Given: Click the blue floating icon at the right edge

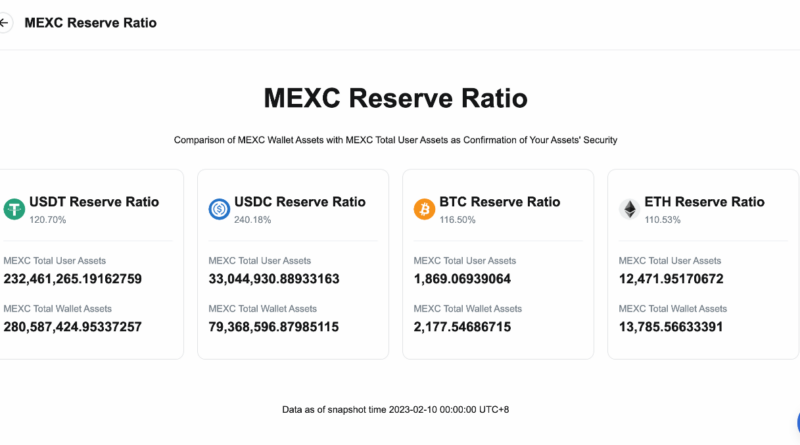Looking at the screenshot, I should [x=796, y=424].
